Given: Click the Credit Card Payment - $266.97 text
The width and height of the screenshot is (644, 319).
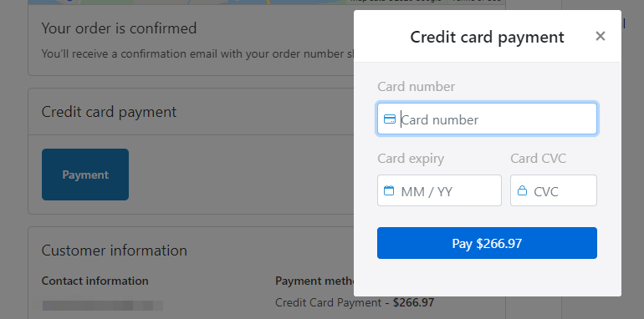Looking at the screenshot, I should tap(355, 303).
